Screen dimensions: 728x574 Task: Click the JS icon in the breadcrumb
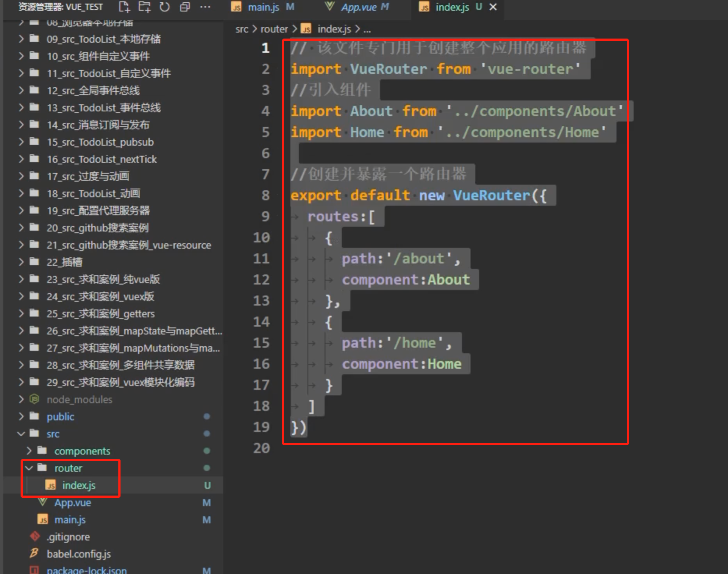tap(306, 29)
